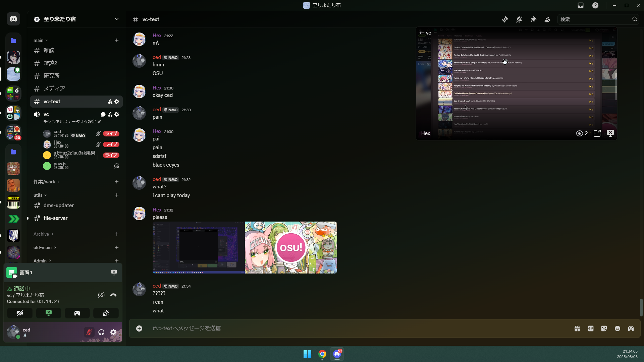Toggle camera on in call controls
Screen dimensions: 644x362
(x=20, y=313)
